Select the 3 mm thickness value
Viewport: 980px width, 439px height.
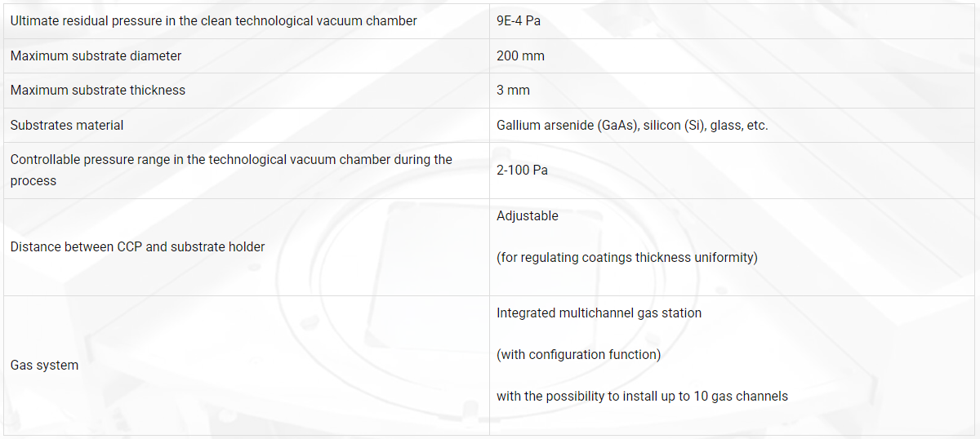click(513, 91)
